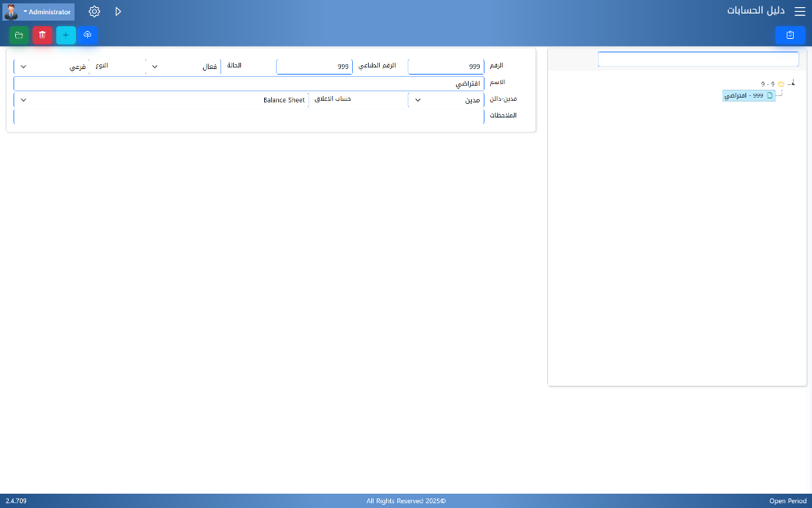Open the مدين-دائن dropdown
Screen dimensions: 812x508
pos(446,100)
